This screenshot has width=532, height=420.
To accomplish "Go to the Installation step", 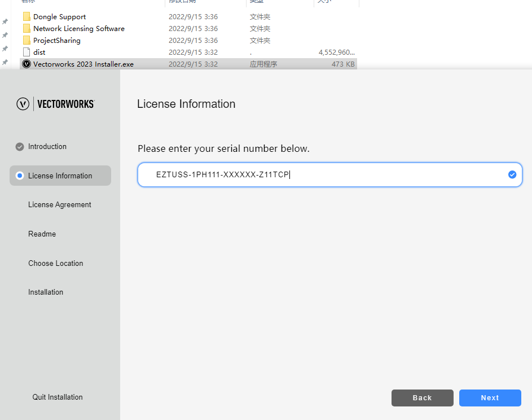I will (x=46, y=292).
